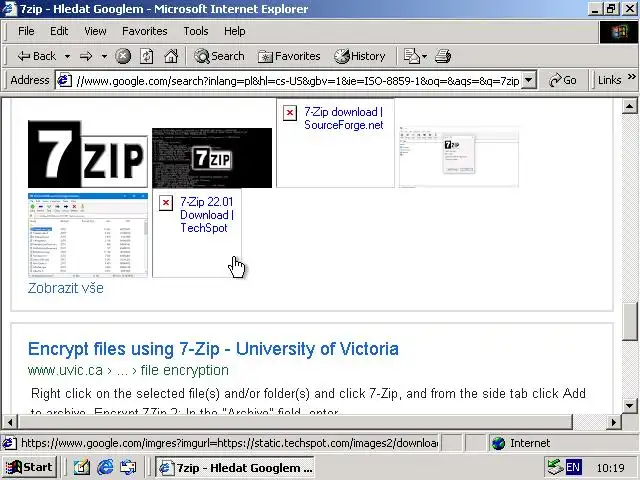Click the network tray icon
This screenshot has width=640, height=480.
point(555,467)
